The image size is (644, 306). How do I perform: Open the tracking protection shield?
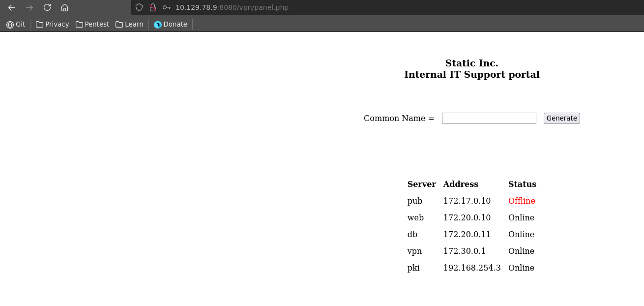[139, 7]
